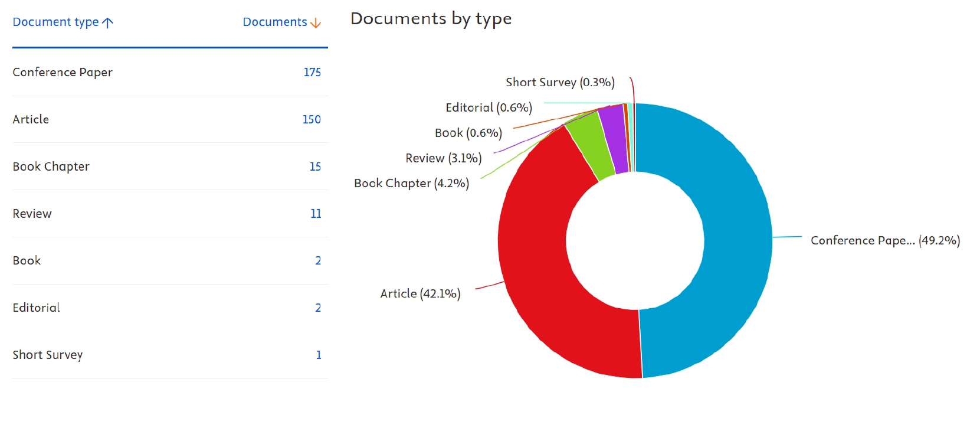The width and height of the screenshot is (980, 431).
Task: Click the Book Chapter (4.2%) chart label
Action: coord(411,184)
